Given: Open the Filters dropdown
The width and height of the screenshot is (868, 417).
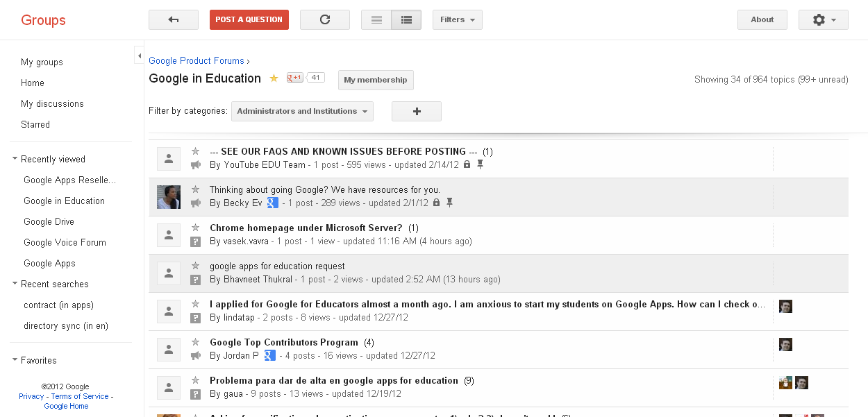Looking at the screenshot, I should click(x=458, y=19).
